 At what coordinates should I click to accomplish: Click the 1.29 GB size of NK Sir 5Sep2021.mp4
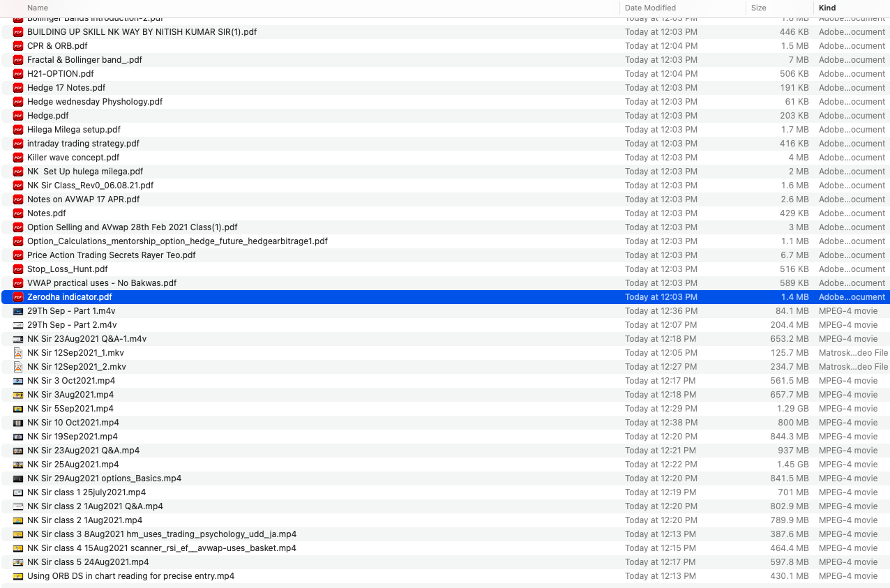pos(793,409)
